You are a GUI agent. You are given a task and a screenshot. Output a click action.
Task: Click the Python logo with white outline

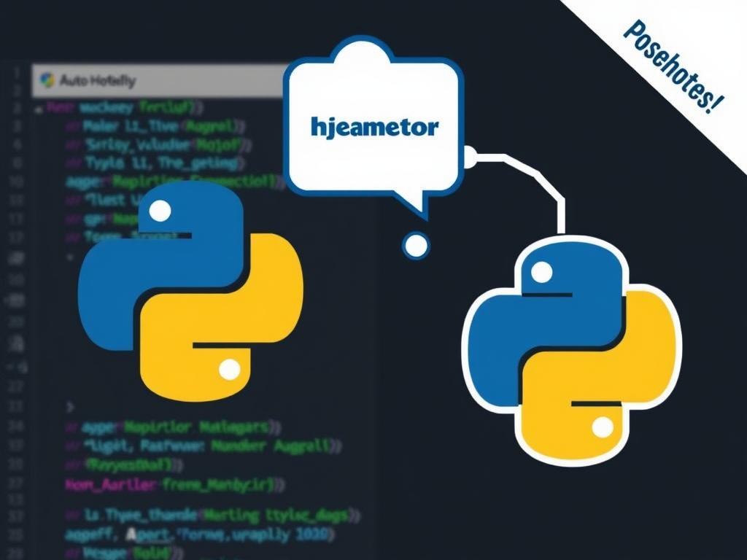click(572, 351)
